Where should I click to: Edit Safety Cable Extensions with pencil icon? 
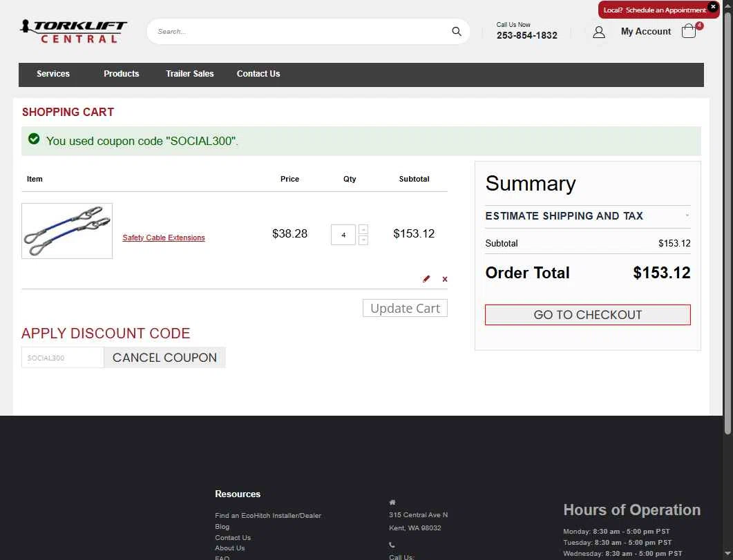point(426,279)
